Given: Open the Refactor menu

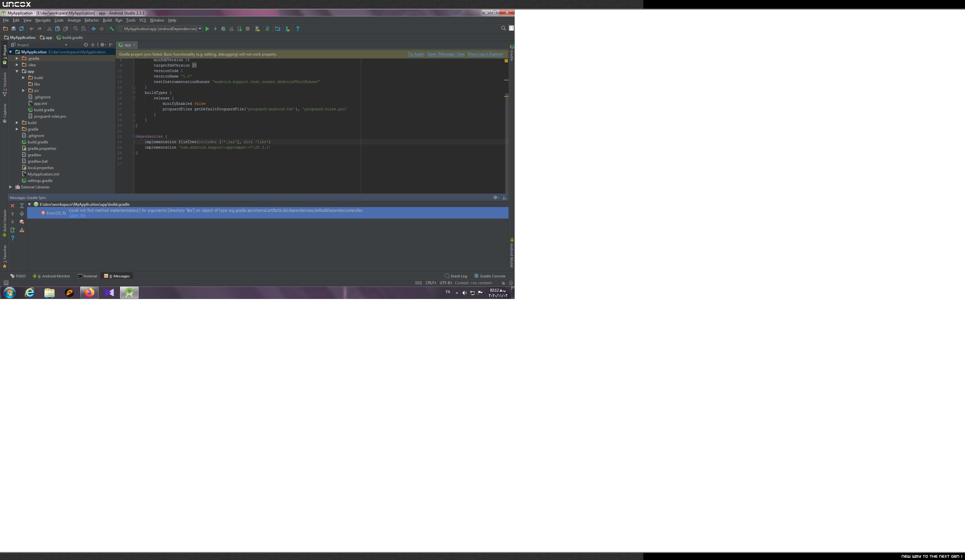Looking at the screenshot, I should (92, 20).
